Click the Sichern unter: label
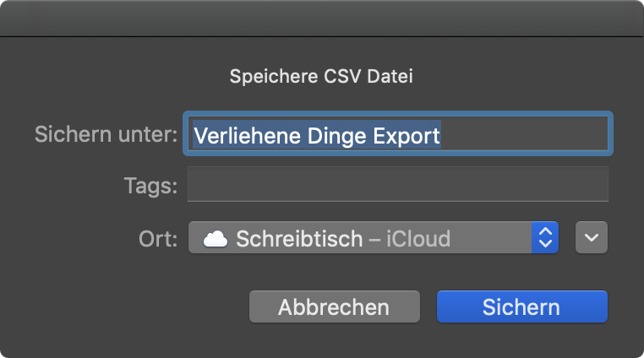 pyautogui.click(x=106, y=134)
